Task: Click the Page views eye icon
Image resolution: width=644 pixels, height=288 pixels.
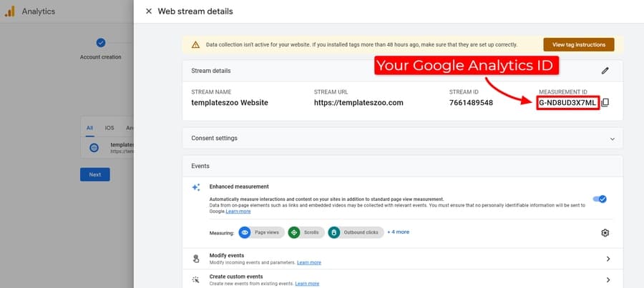Action: [245, 233]
